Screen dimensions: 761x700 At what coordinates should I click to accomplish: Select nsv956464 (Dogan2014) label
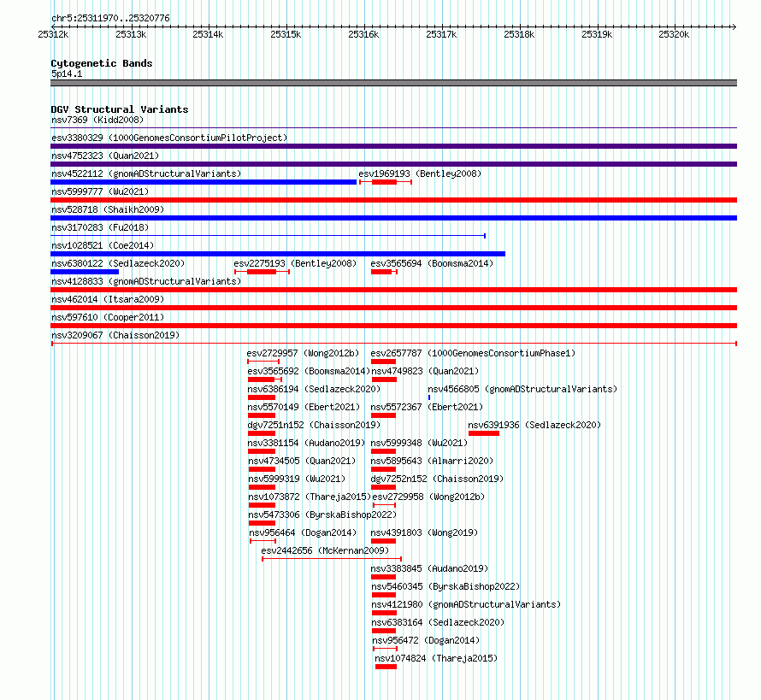tap(304, 532)
